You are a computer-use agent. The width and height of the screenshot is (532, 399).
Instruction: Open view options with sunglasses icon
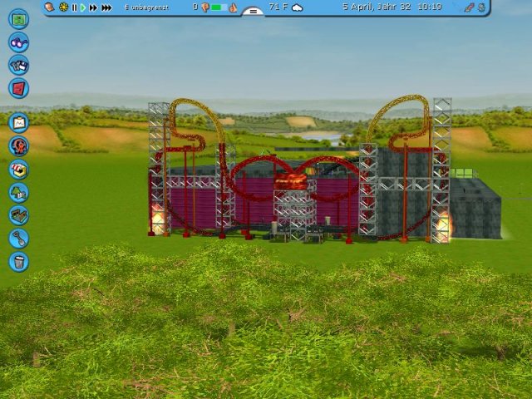click(x=18, y=42)
